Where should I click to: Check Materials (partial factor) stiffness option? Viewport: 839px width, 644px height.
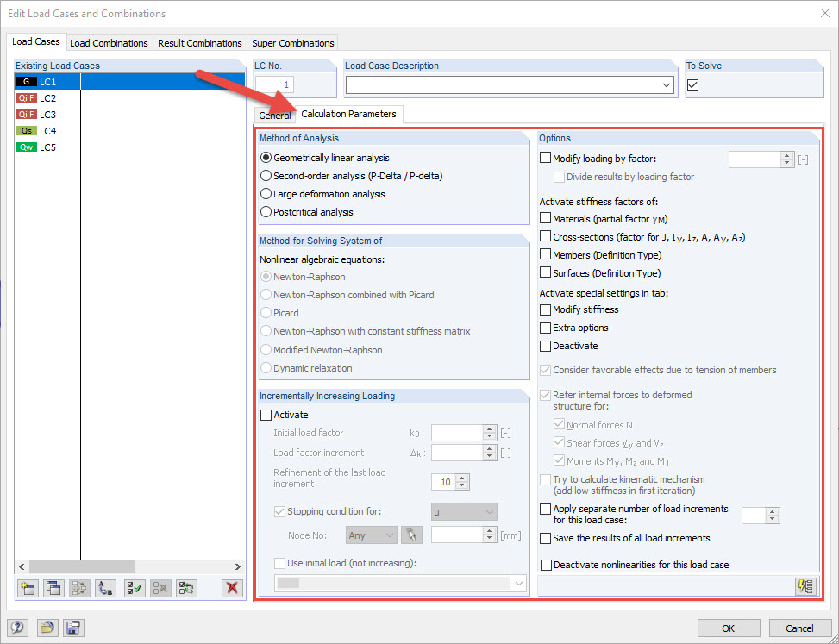click(548, 217)
